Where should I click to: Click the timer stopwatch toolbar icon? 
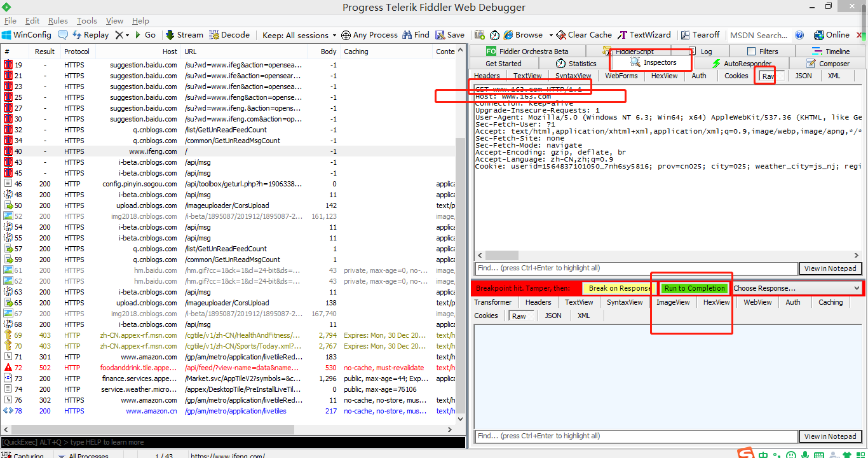tap(494, 35)
